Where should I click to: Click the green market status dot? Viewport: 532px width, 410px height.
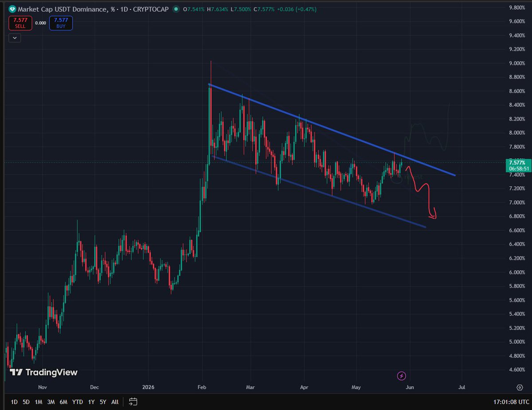177,9
